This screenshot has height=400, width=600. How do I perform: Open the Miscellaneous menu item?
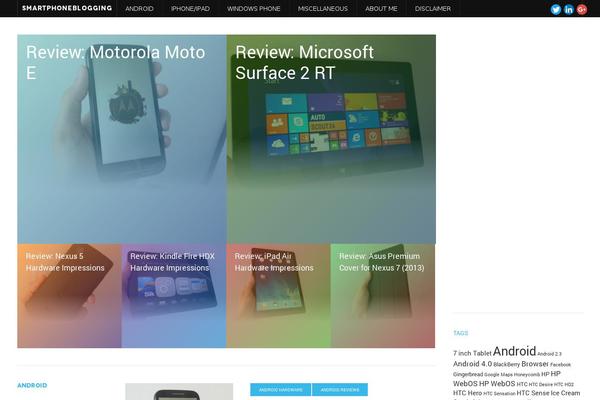(323, 8)
